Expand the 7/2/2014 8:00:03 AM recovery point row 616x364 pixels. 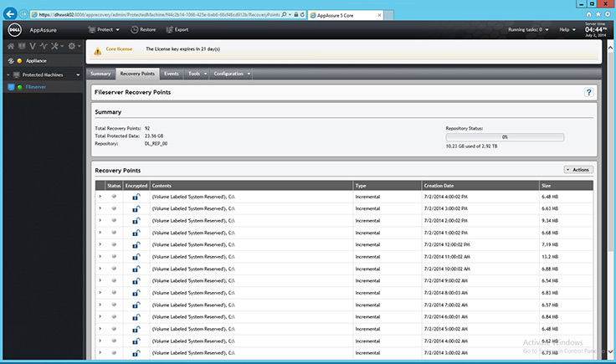click(100, 293)
